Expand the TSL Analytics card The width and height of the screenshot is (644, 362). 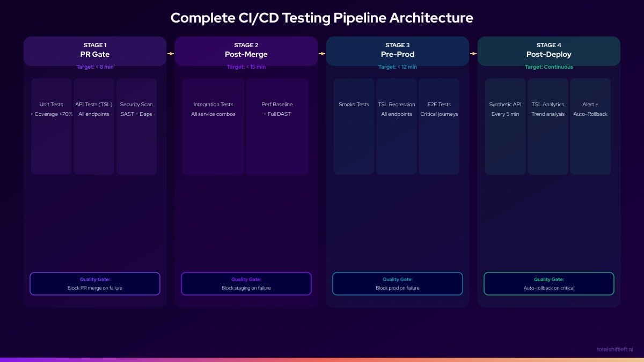pyautogui.click(x=548, y=125)
